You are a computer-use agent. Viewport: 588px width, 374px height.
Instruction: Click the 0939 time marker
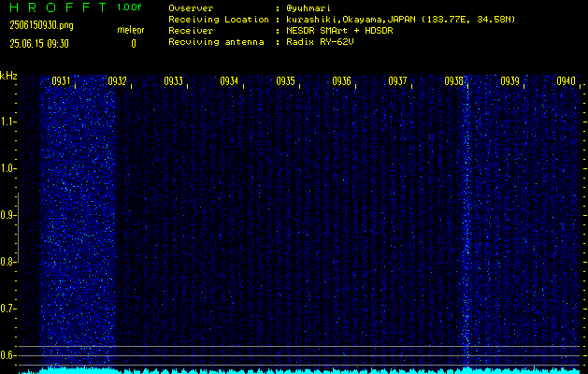pos(510,81)
